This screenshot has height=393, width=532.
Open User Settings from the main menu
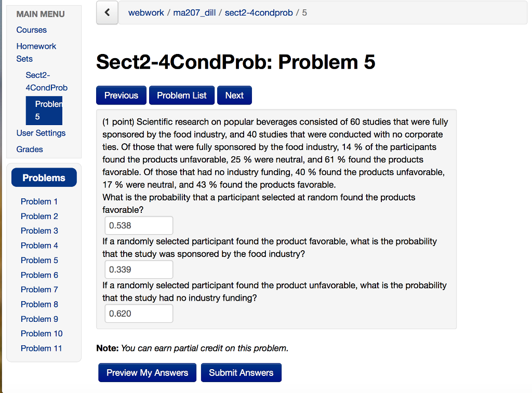(41, 133)
